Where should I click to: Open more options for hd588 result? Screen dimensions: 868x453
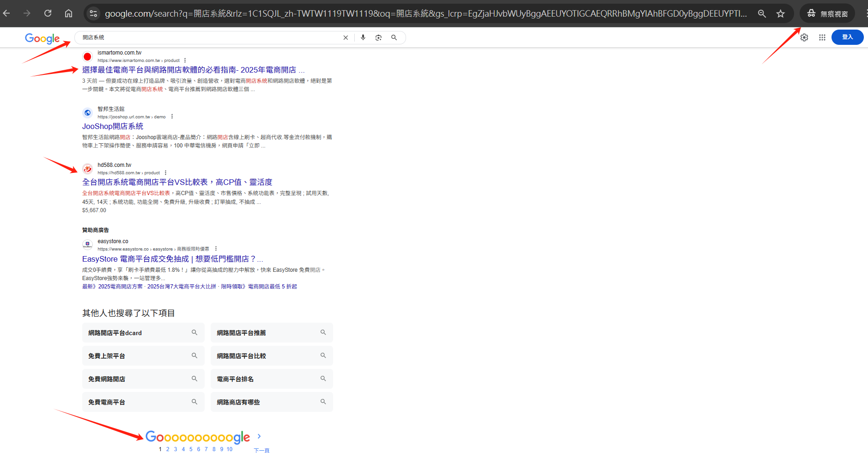tap(165, 173)
